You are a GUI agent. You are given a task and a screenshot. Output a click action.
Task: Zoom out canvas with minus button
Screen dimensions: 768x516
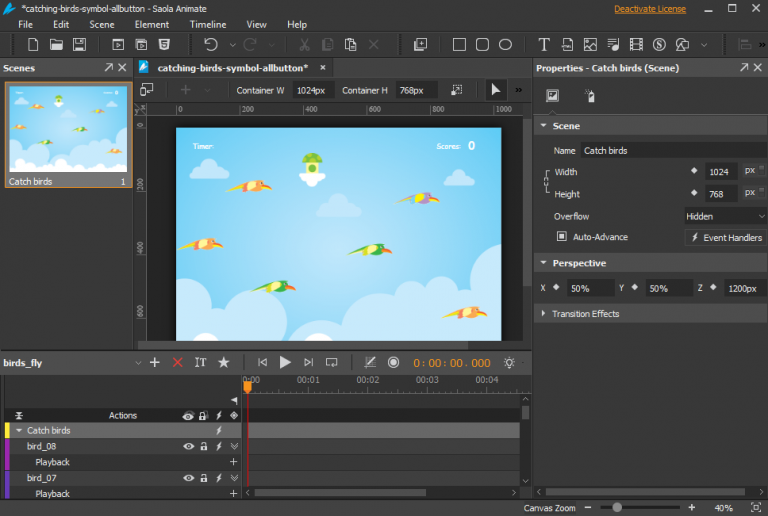[588, 507]
